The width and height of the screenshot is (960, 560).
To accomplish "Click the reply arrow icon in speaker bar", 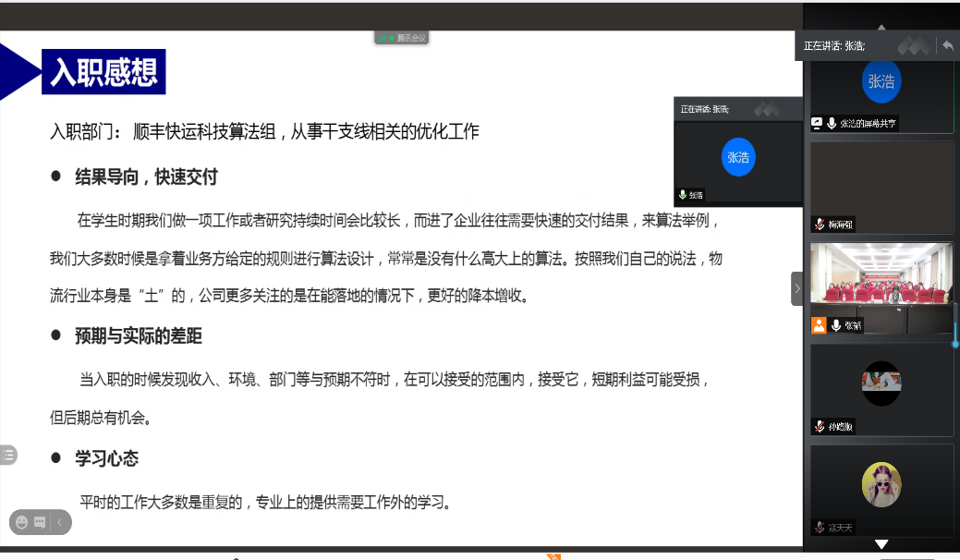I will click(948, 45).
